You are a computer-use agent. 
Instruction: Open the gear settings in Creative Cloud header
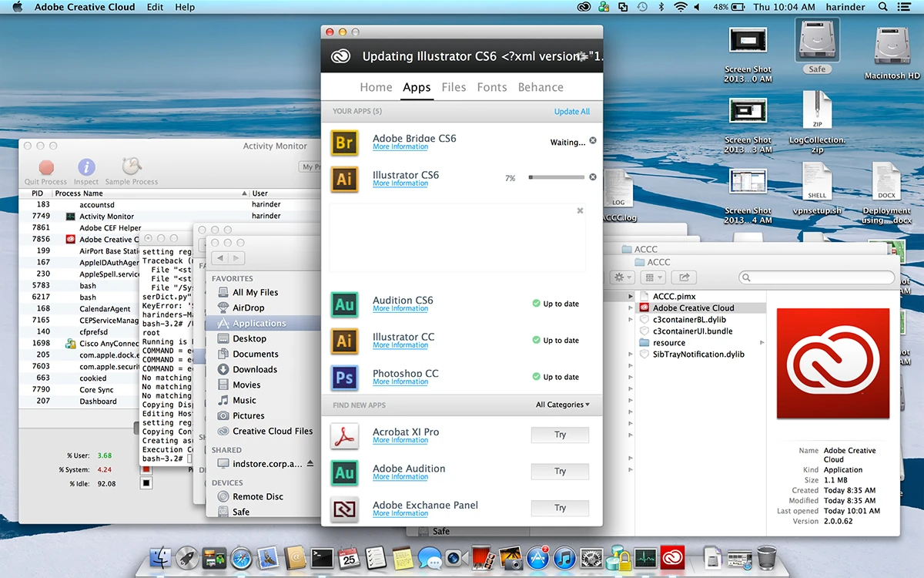pyautogui.click(x=583, y=56)
